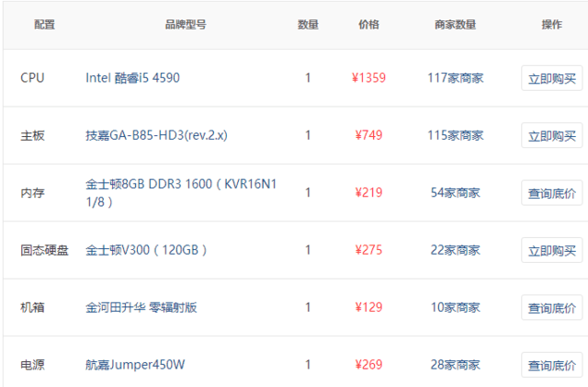Select the ¥1359 price
This screenshot has width=588, height=387.
click(x=368, y=78)
